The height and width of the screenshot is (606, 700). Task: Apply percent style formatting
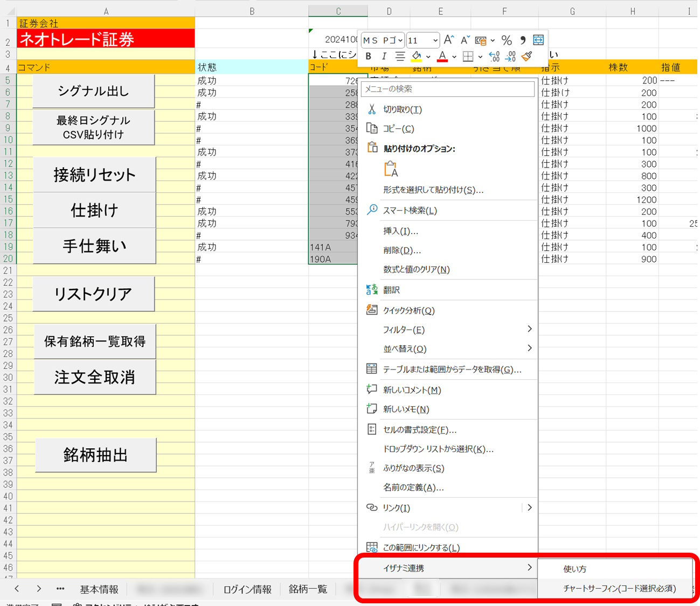507,40
